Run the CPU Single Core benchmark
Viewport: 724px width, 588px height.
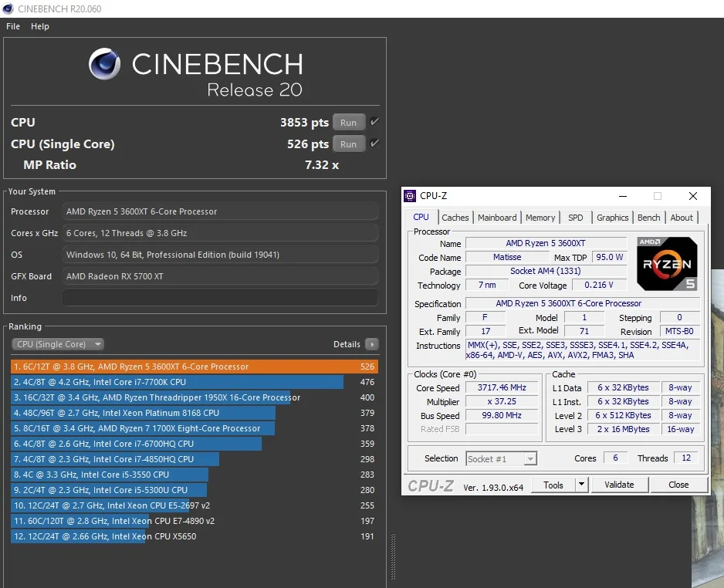pyautogui.click(x=349, y=144)
